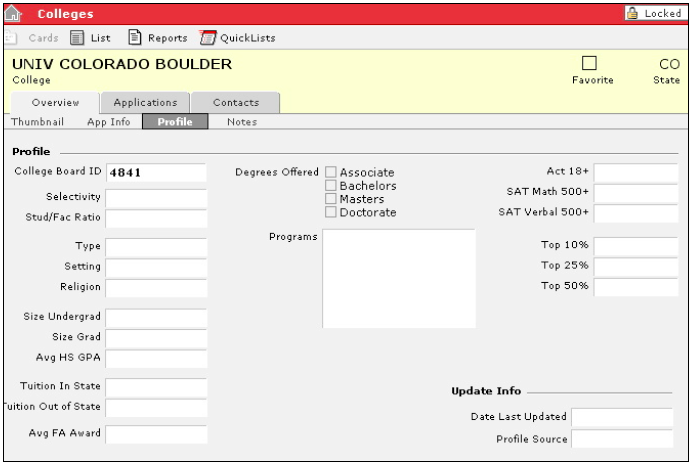Enable the Associate degree checkbox
Screen dimensions: 693x465
[x=331, y=173]
